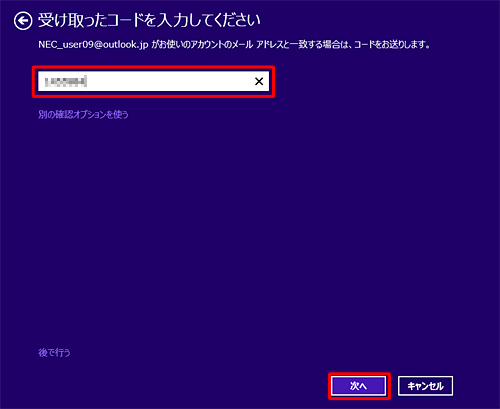Image resolution: width=500 pixels, height=409 pixels.
Task: Cancel with the キャンセル button
Action: 425,386
